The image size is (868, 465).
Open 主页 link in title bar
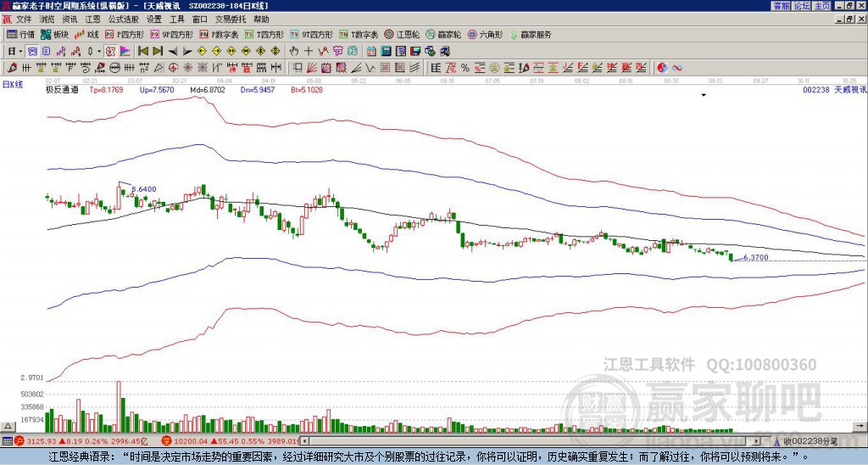[821, 6]
